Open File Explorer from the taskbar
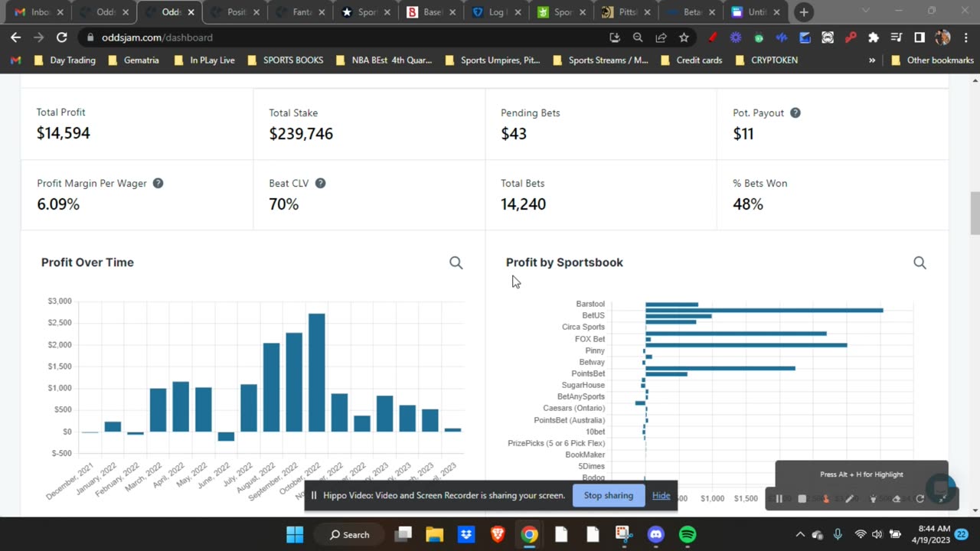This screenshot has width=980, height=551. [x=434, y=534]
